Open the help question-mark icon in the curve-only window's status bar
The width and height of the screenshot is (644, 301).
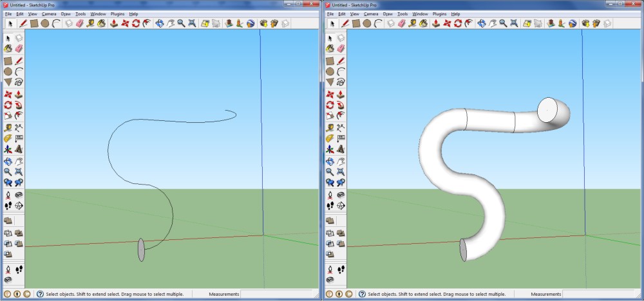(40, 294)
